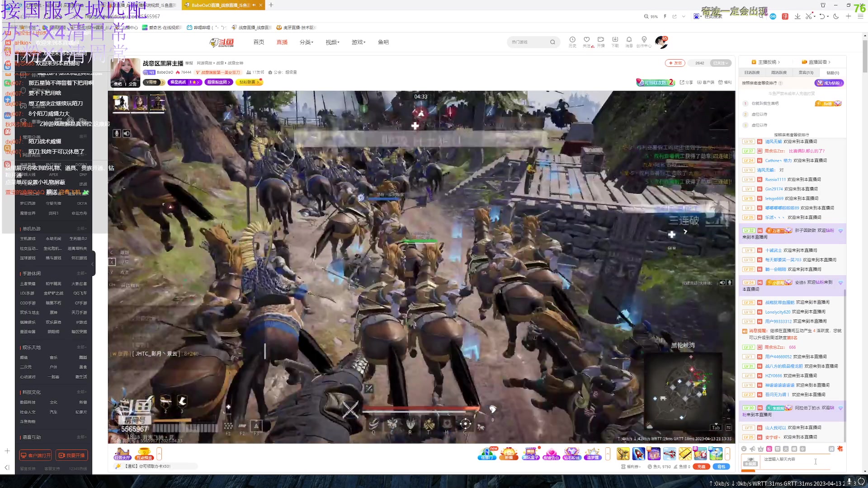Click the 友邻 plus button
This screenshot has height=488, width=868.
pyautogui.click(x=675, y=63)
